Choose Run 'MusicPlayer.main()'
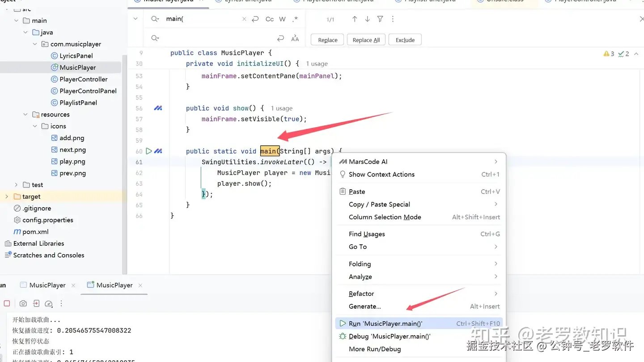Screen dimensions: 644x362 (x=418, y=324)
